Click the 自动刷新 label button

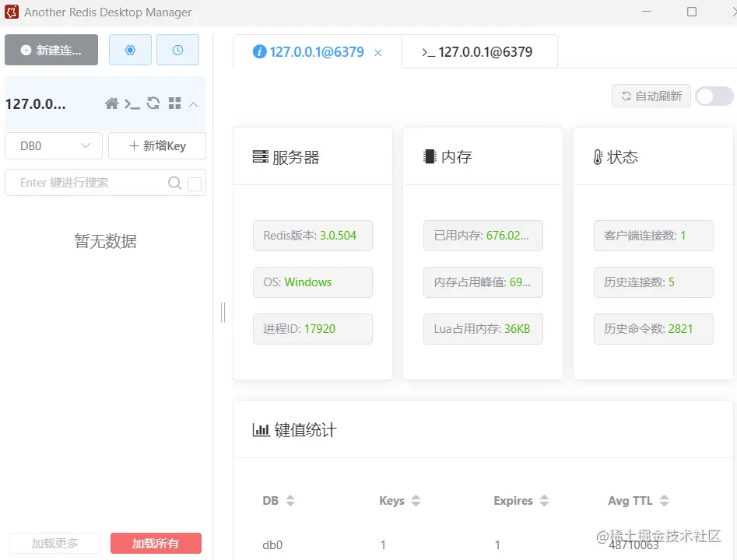coord(651,96)
